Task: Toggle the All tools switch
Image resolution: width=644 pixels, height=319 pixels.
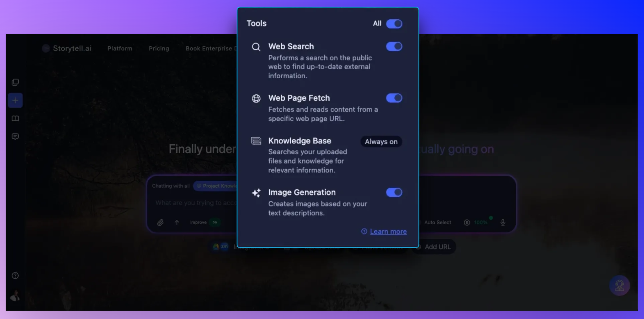Action: (x=394, y=24)
